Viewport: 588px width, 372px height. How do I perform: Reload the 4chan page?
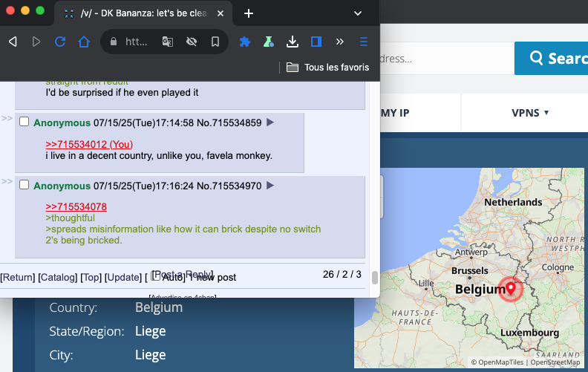point(60,42)
